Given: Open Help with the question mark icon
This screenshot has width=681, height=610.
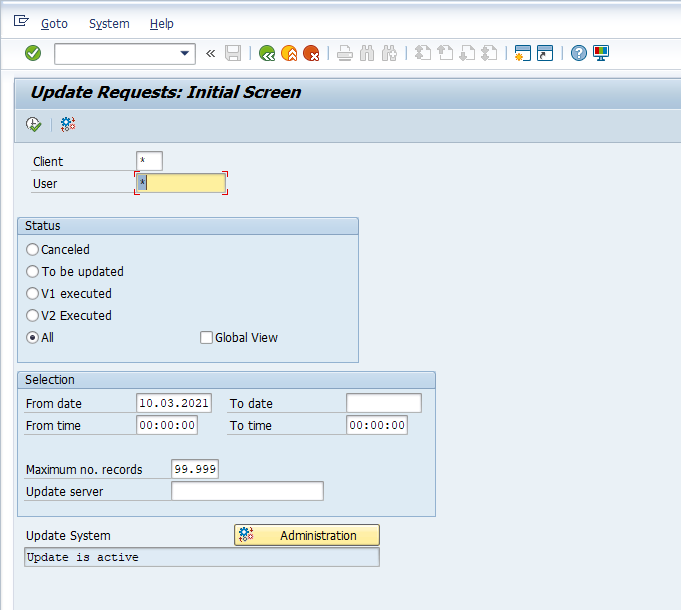Looking at the screenshot, I should click(578, 53).
